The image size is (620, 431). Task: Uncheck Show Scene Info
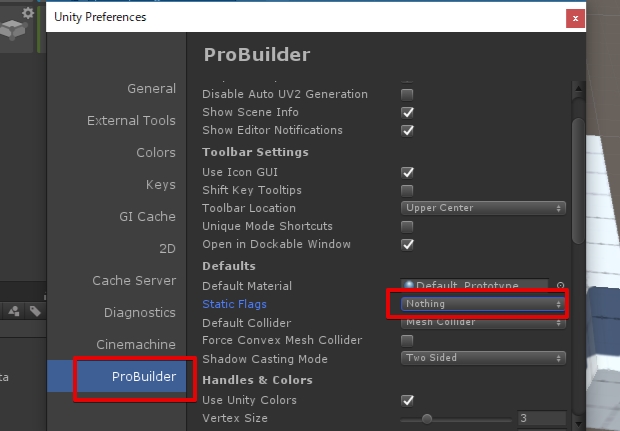pyautogui.click(x=407, y=113)
